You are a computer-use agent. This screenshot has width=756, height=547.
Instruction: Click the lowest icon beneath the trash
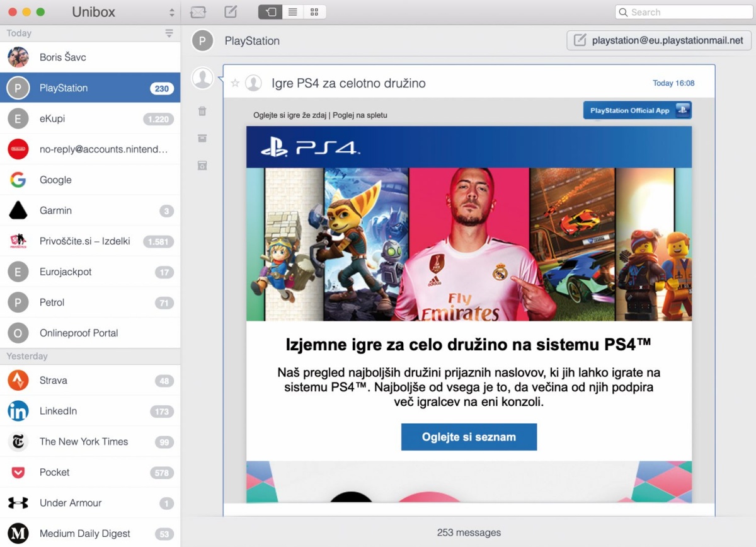click(x=202, y=165)
